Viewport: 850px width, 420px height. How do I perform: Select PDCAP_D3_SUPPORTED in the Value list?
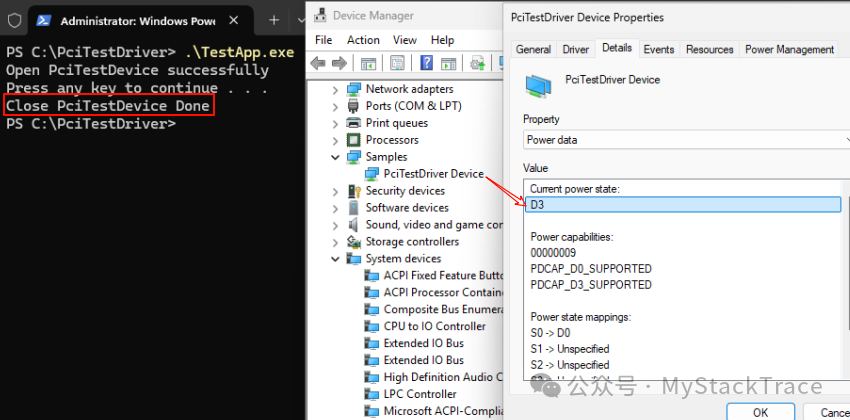[591, 285]
